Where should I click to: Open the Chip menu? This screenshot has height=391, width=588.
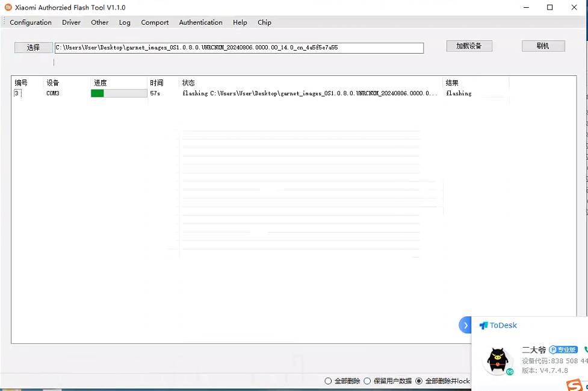[264, 22]
